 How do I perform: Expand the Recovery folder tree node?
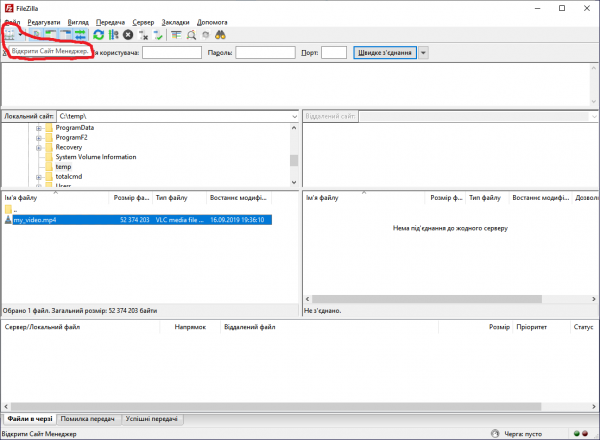pos(38,147)
